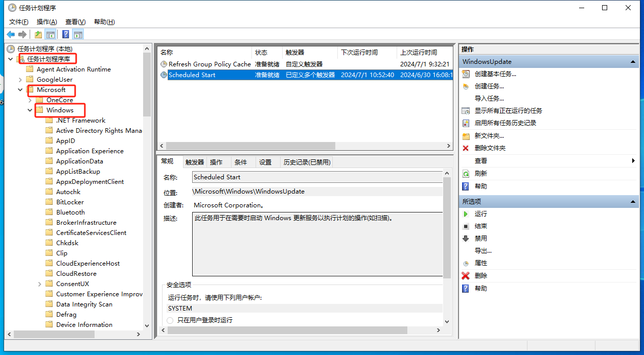Collapse the Windows tree node
644x355 pixels.
[30, 110]
